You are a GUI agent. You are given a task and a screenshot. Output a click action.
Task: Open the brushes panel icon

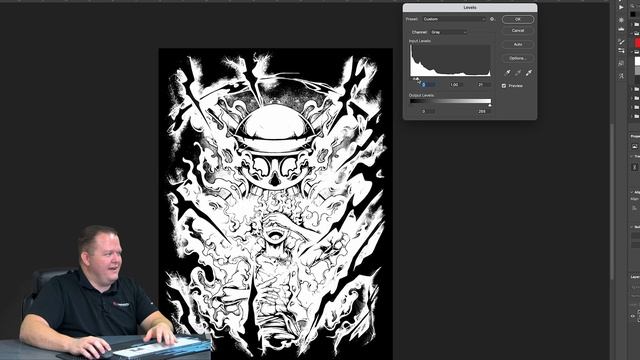pyautogui.click(x=621, y=42)
